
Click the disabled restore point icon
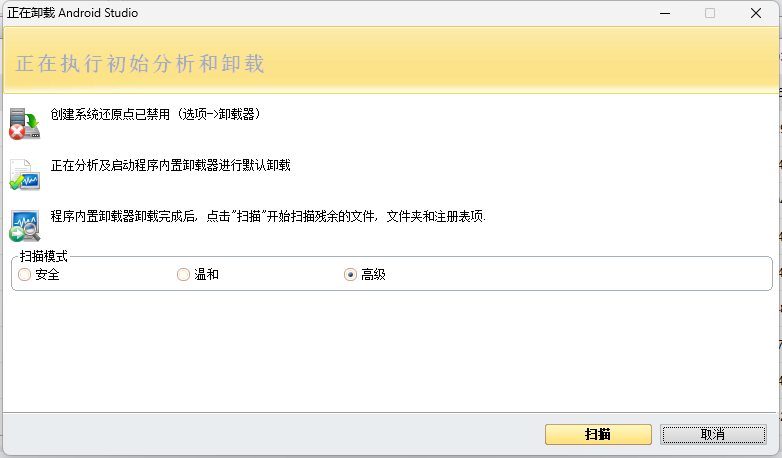[24, 123]
